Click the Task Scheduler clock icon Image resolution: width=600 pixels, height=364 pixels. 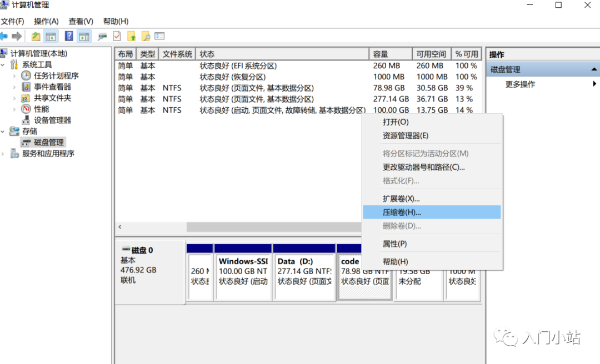[26, 75]
